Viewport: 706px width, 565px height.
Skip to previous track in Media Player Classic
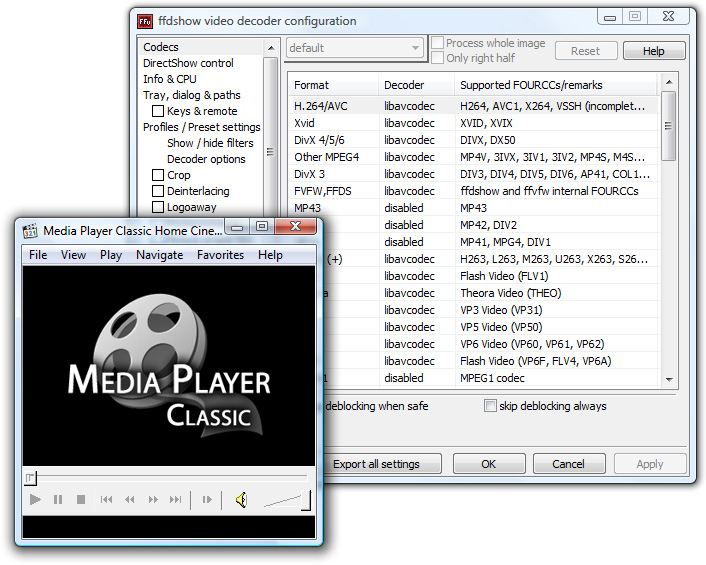(x=107, y=500)
